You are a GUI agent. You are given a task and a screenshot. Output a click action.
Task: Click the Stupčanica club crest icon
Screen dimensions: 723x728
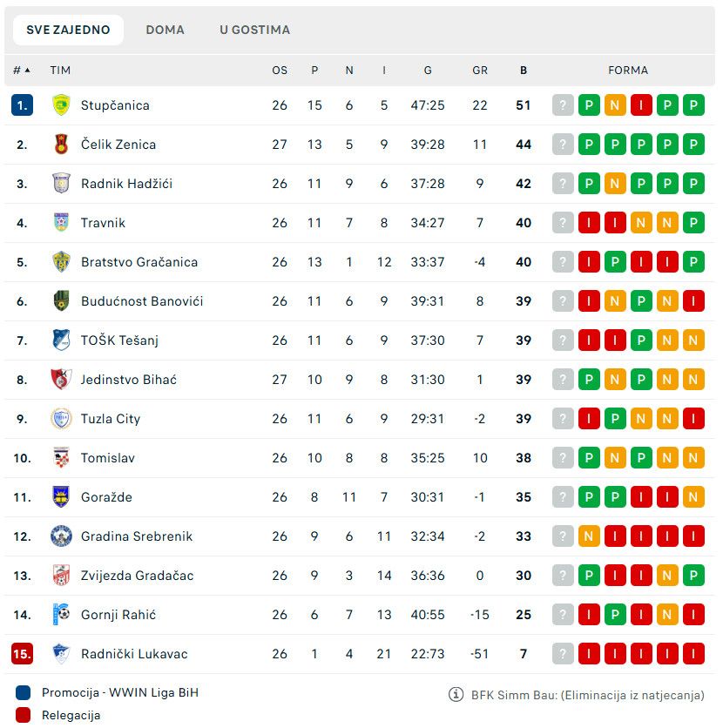pyautogui.click(x=60, y=105)
